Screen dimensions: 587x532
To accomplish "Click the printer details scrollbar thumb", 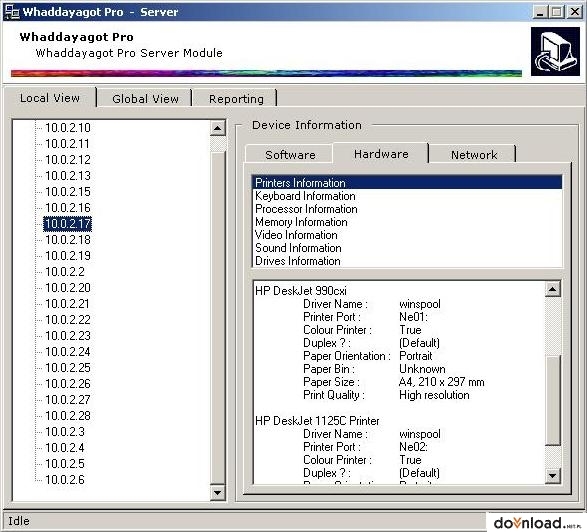I will tap(553, 401).
